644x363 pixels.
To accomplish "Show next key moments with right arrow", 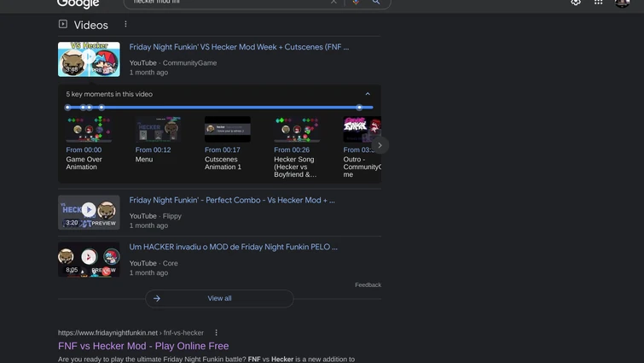I will (x=380, y=145).
